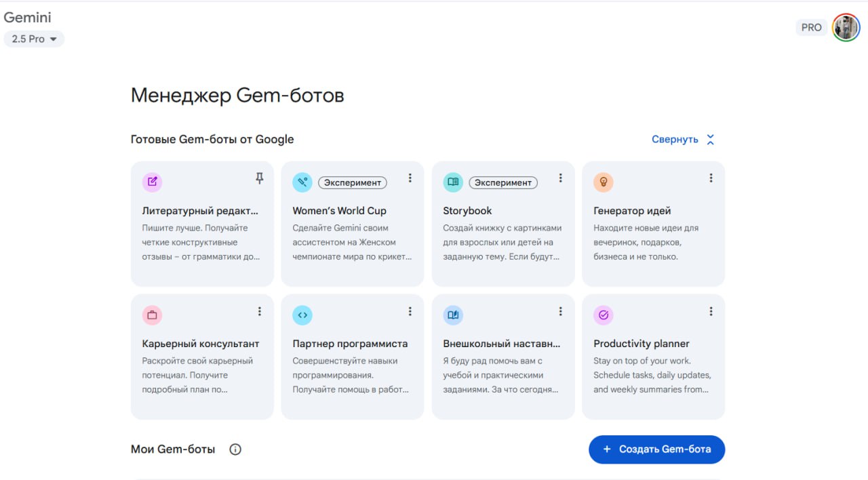Screen dimensions: 868x480
Task: Click the info icon beside Мои Gem-боты
Action: [235, 449]
